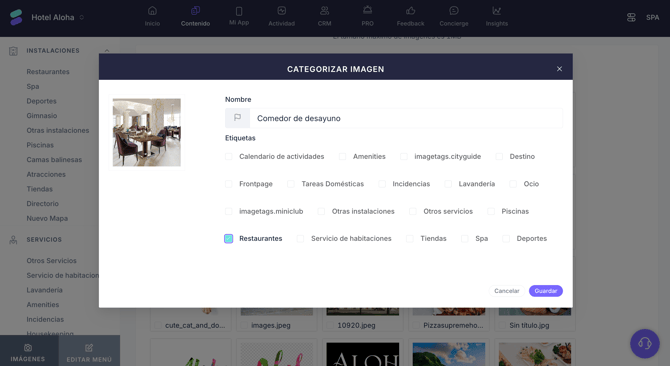Click the Nombre text input field
670x366 pixels.
click(x=406, y=118)
